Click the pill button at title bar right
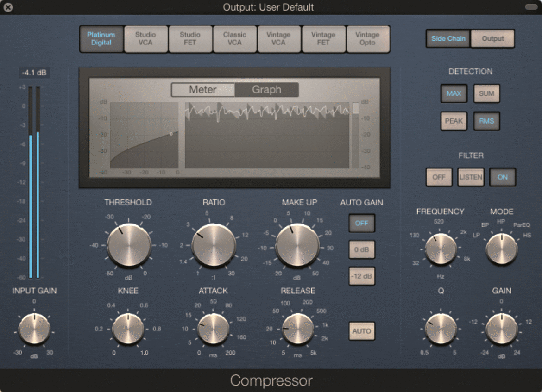Screen dimensions: 542x392 pyautogui.click(x=531, y=7)
